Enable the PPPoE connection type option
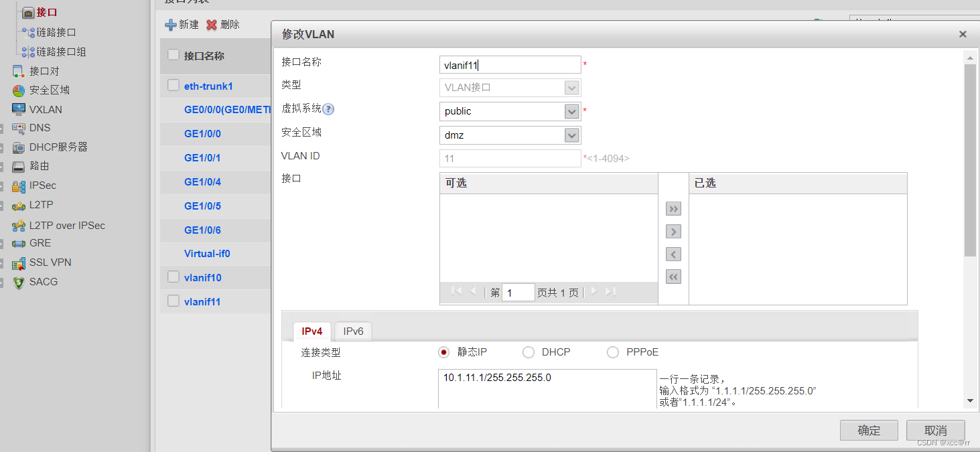The height and width of the screenshot is (452, 980). (x=613, y=352)
